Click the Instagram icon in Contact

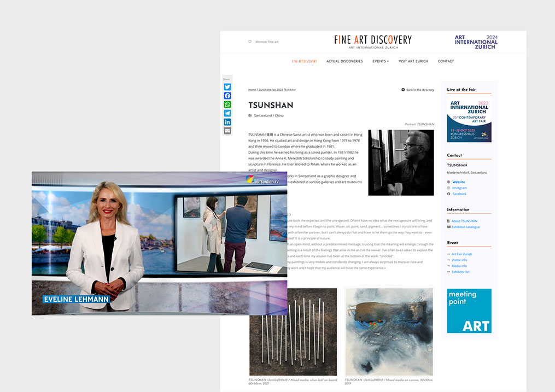click(448, 188)
